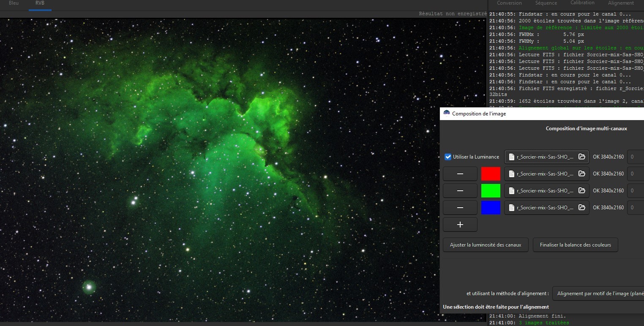This screenshot has width=644, height=326.
Task: Select the RVB tab
Action: [x=40, y=3]
